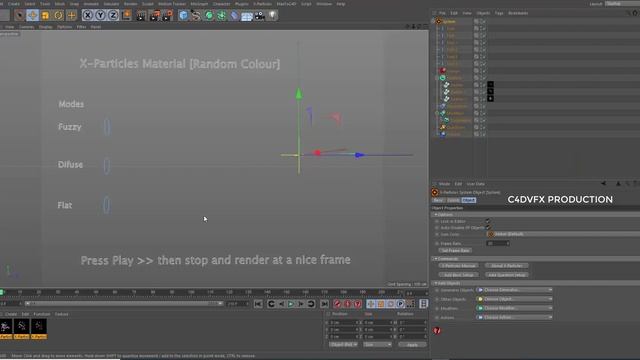This screenshot has width=640, height=360.
Task: Click X-Particles Manual button
Action: coord(459,266)
